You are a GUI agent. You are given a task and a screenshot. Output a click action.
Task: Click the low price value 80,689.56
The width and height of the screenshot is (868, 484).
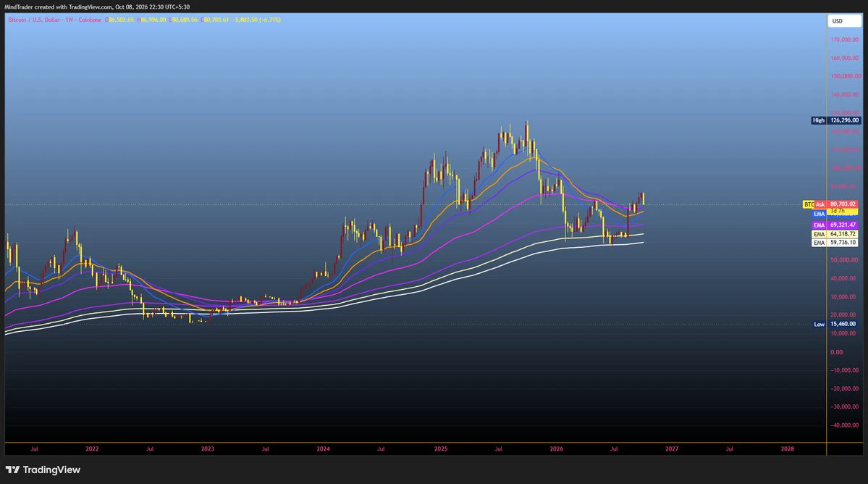tap(185, 20)
